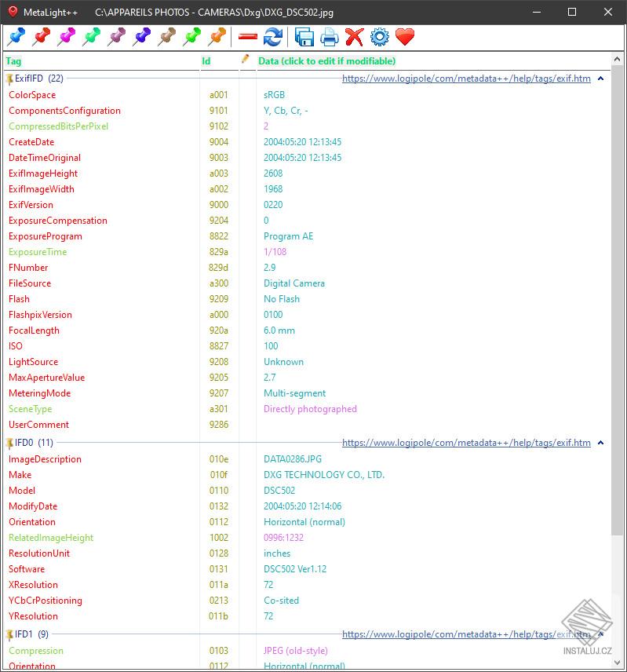Click the orange pushpin icon
This screenshot has height=672, width=627.
tap(217, 37)
